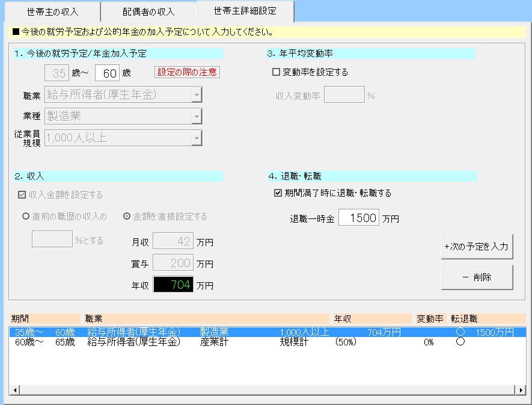Open the 業種 dropdown showing 製造業
The image size is (532, 405).
pos(196,116)
